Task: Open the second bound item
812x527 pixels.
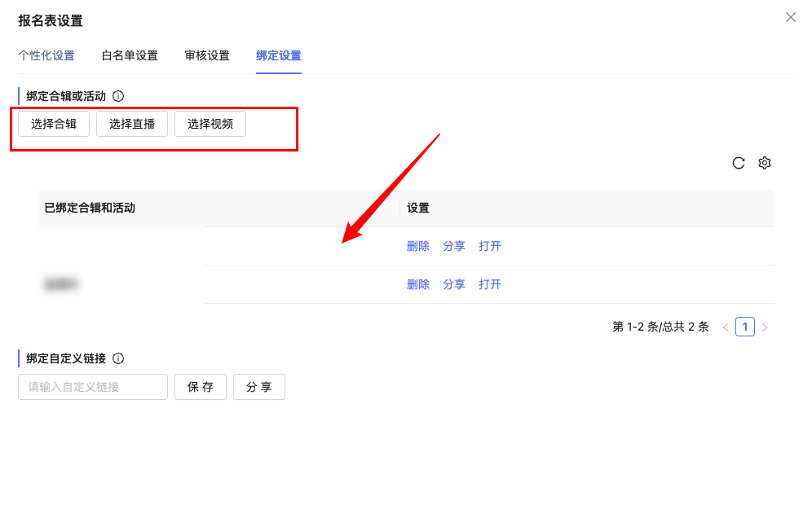Action: (490, 284)
